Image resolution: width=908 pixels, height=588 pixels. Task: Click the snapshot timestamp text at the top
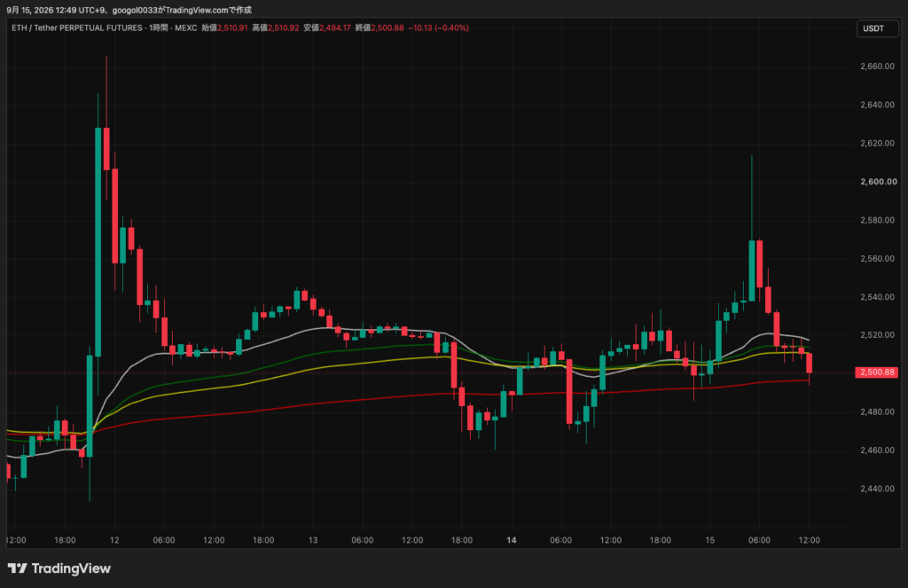[x=129, y=10]
